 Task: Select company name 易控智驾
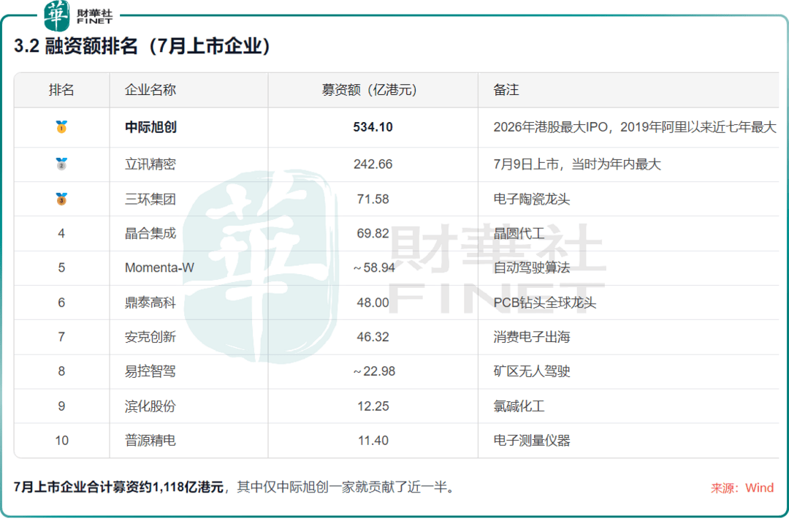pos(150,371)
